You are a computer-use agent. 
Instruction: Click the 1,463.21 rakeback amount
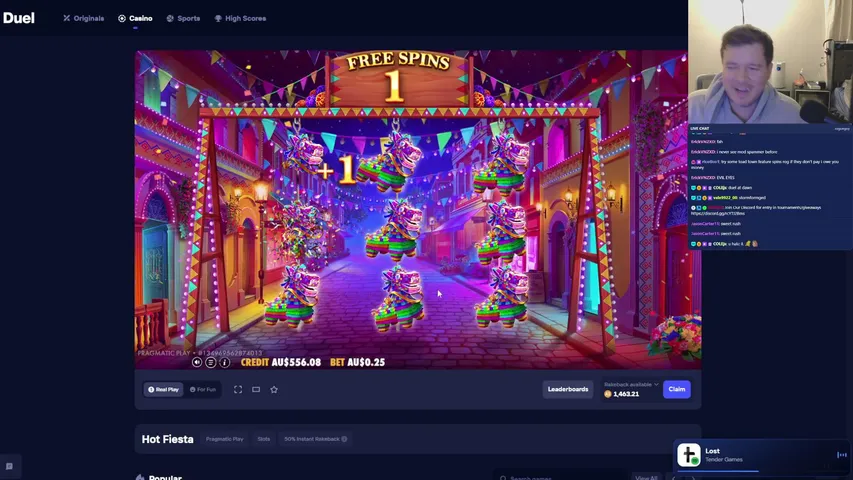(626, 394)
